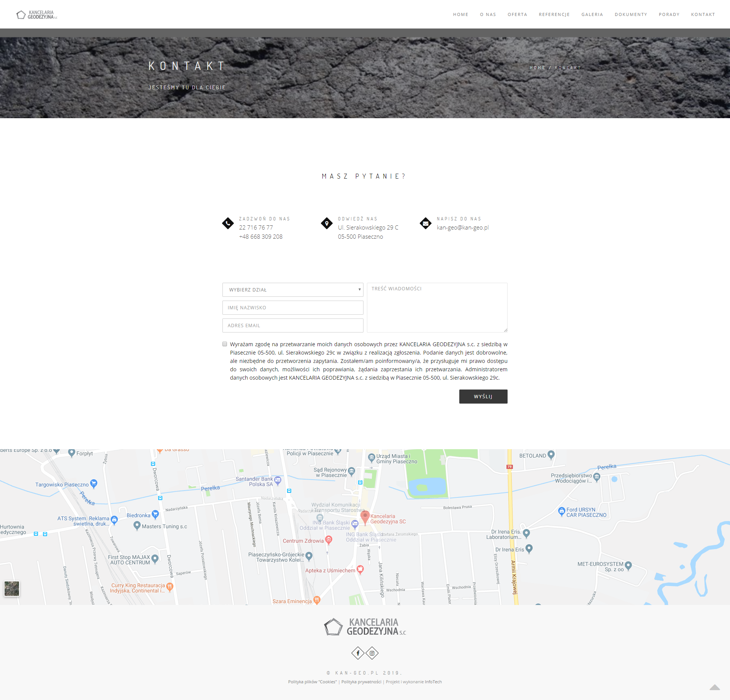Image resolution: width=730 pixels, height=700 pixels.
Task: Open the REFERENCJE menu item
Action: point(554,14)
